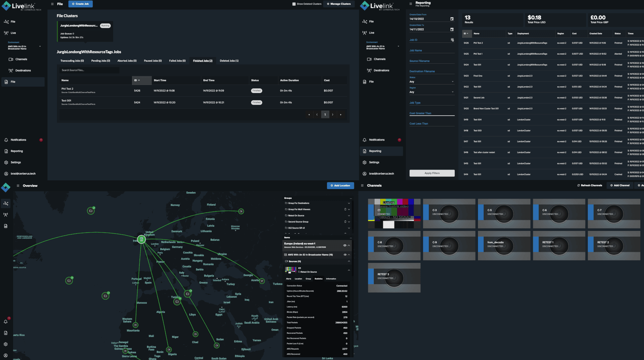Screen dimensions: 644x360
Task: Minimize the Groups panel
Action: click(x=351, y=198)
